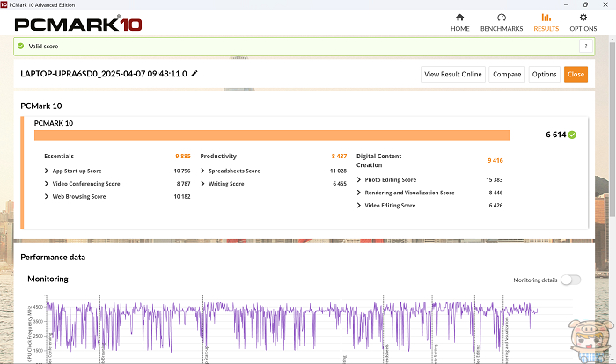
Task: Open the Options gear icon
Action: coord(583,18)
